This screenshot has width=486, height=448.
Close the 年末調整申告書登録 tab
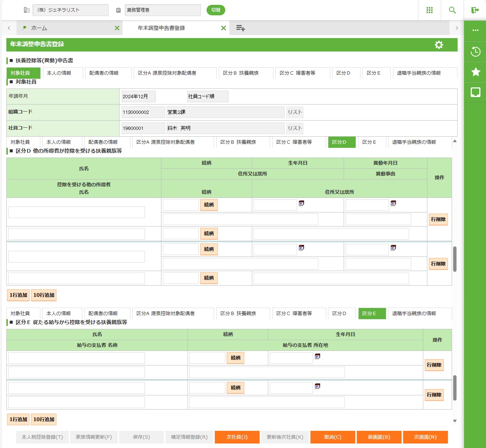tap(223, 28)
